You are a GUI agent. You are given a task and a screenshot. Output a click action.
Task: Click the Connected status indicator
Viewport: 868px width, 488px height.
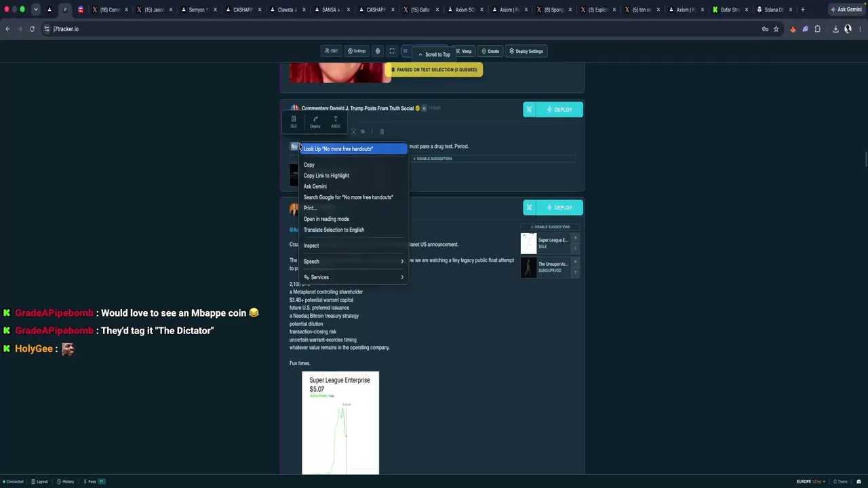tap(13, 482)
